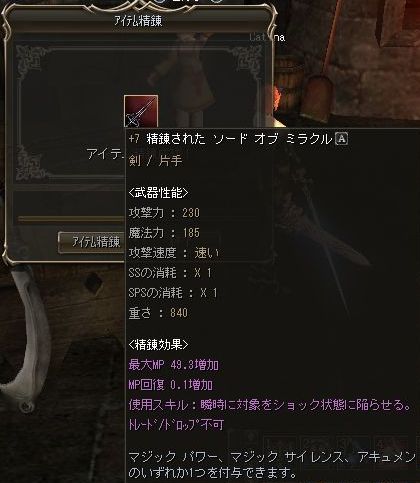This screenshot has width=420, height=483.
Task: Click the 魔法力 : 185 stat line
Action: [164, 233]
